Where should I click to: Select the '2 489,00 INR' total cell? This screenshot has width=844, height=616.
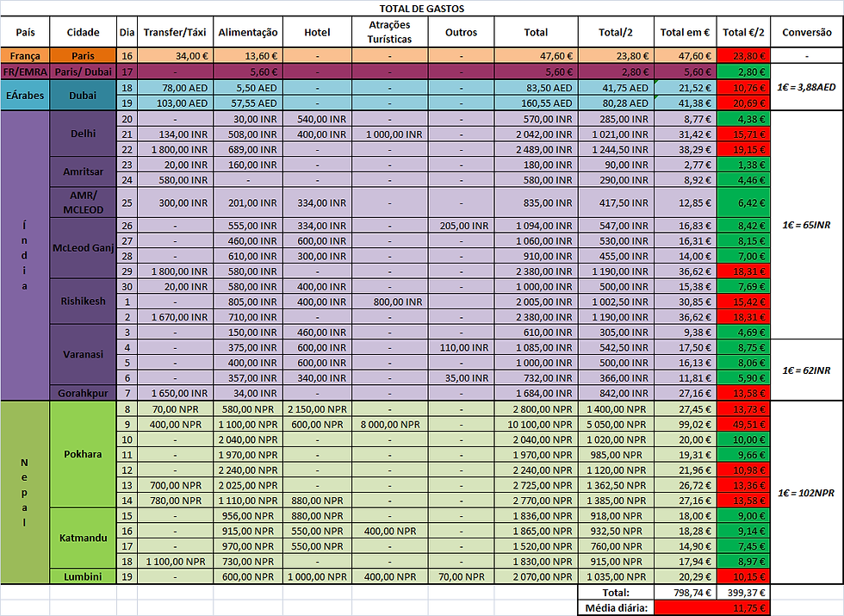coord(536,149)
